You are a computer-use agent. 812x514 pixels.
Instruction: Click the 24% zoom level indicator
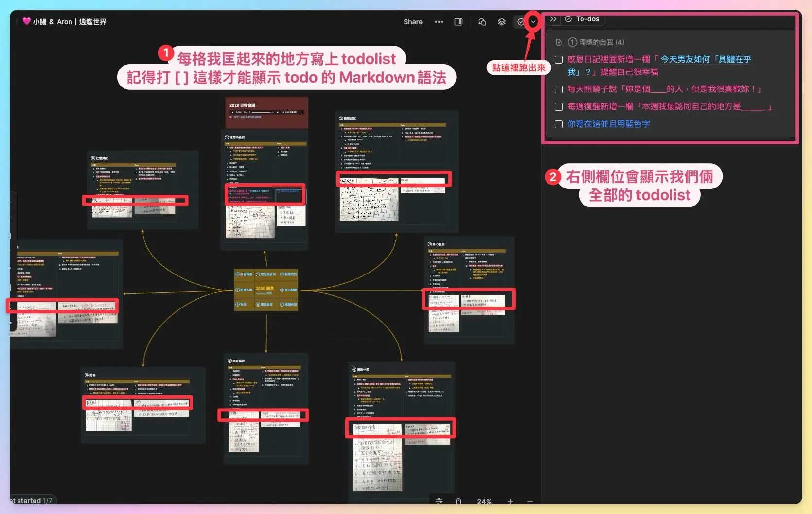click(484, 502)
